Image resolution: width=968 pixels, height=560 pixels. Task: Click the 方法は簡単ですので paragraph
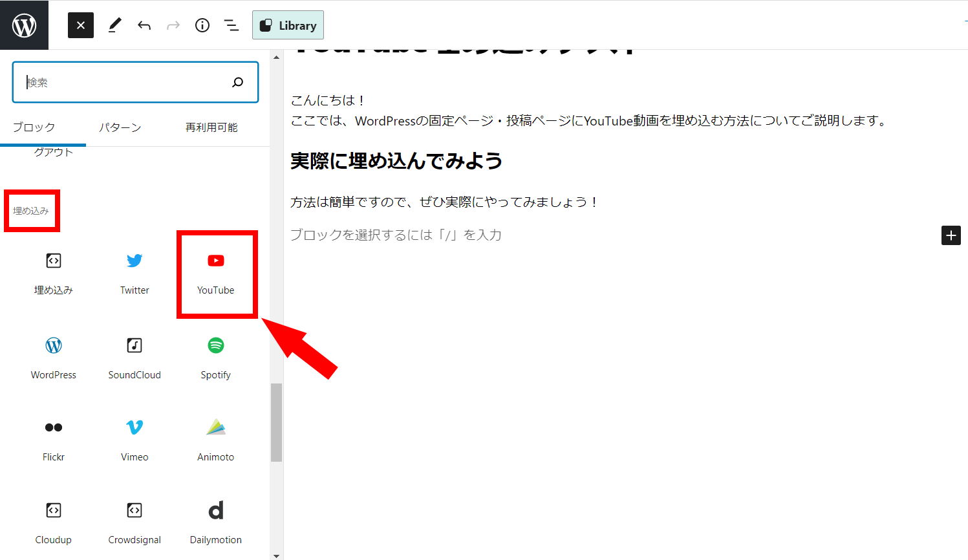(x=445, y=202)
